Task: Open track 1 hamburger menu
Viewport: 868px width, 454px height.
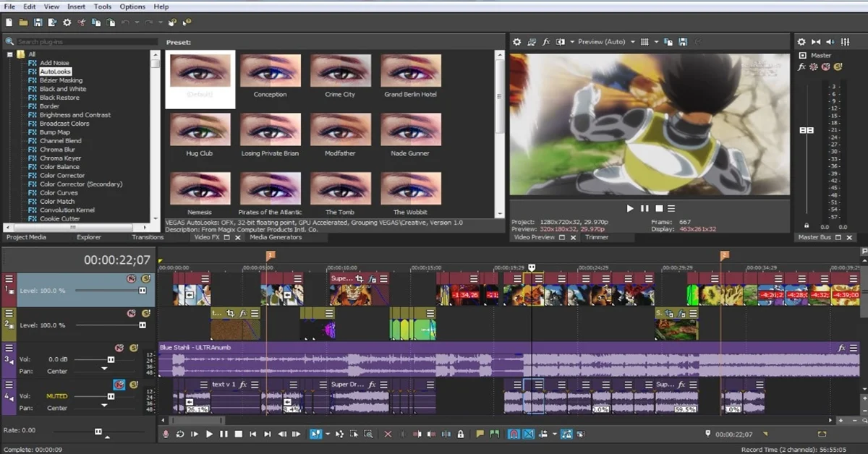Action: [9, 278]
